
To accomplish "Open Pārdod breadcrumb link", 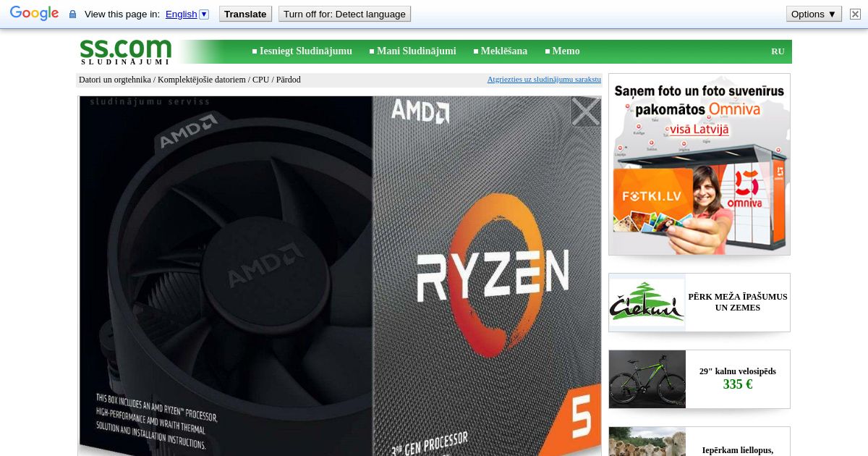I will tap(288, 80).
